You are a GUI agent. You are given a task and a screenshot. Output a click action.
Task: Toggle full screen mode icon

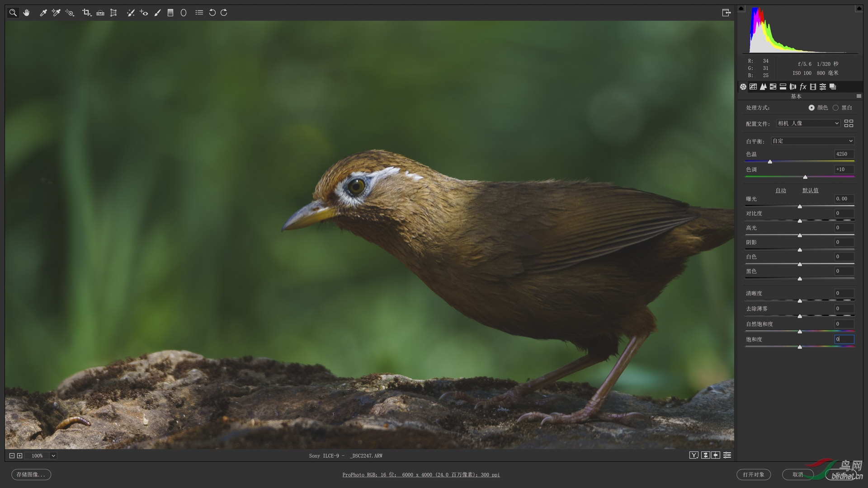point(726,13)
